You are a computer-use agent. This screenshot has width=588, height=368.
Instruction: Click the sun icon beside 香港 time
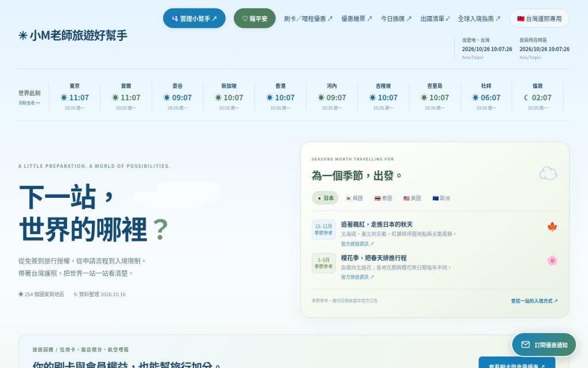[269, 98]
